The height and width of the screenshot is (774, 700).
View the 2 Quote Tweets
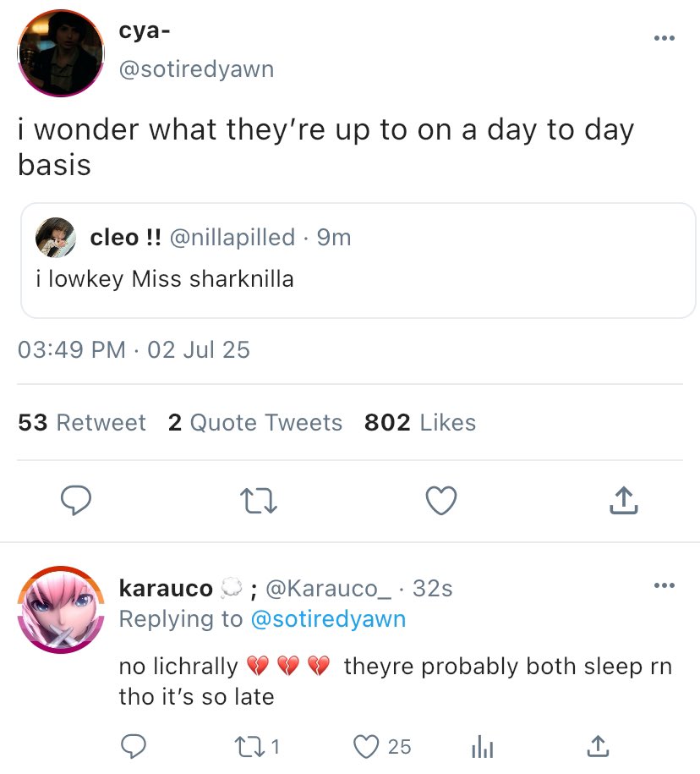[254, 422]
